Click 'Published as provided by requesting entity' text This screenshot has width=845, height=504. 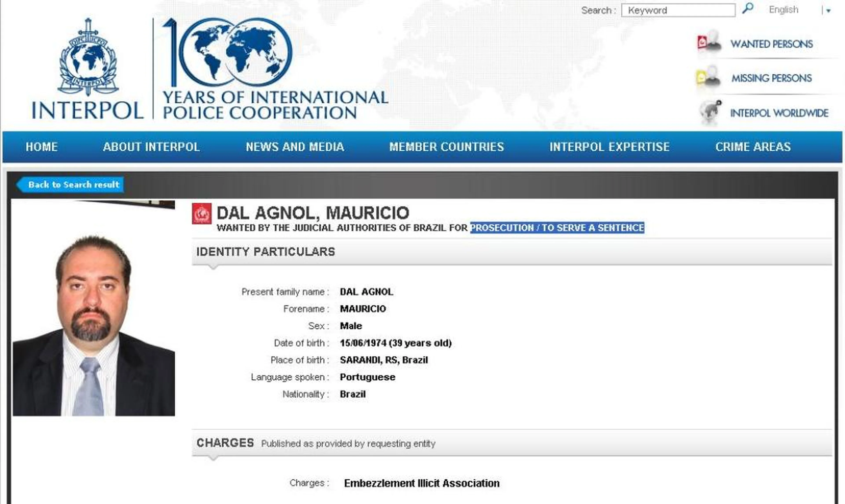348,444
